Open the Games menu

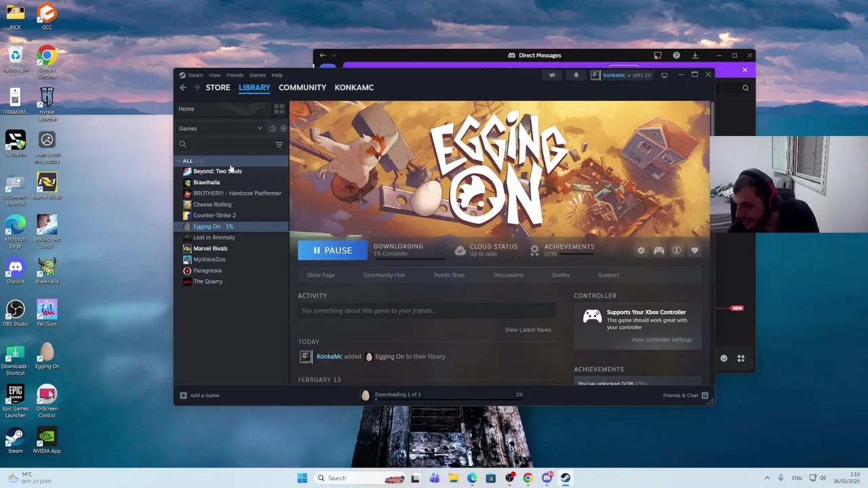point(257,75)
